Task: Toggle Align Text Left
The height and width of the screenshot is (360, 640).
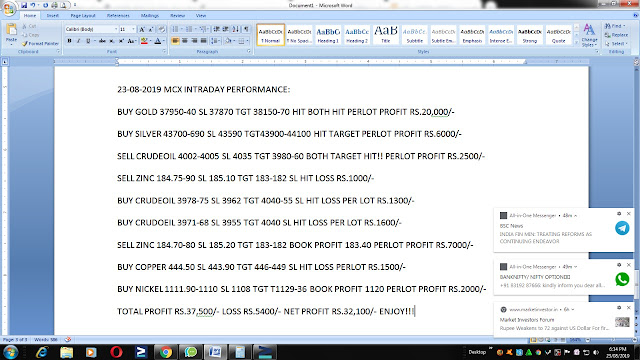Action: point(176,41)
